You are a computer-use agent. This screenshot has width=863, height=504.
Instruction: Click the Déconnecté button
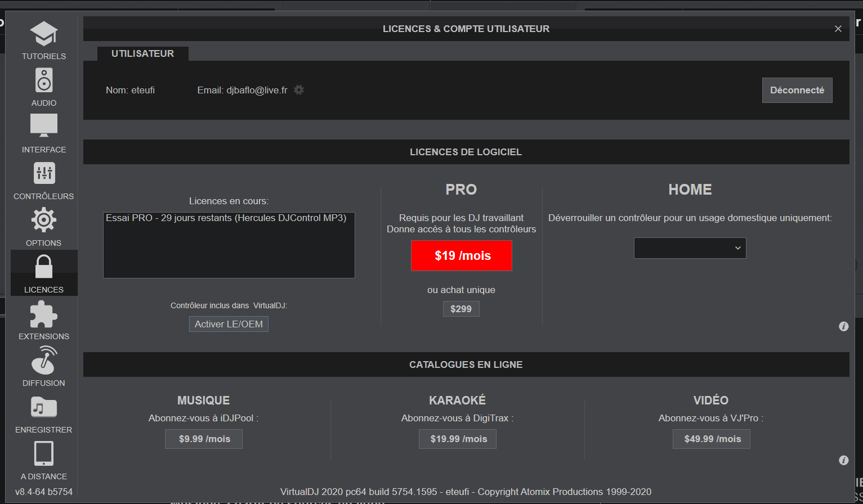(x=797, y=91)
